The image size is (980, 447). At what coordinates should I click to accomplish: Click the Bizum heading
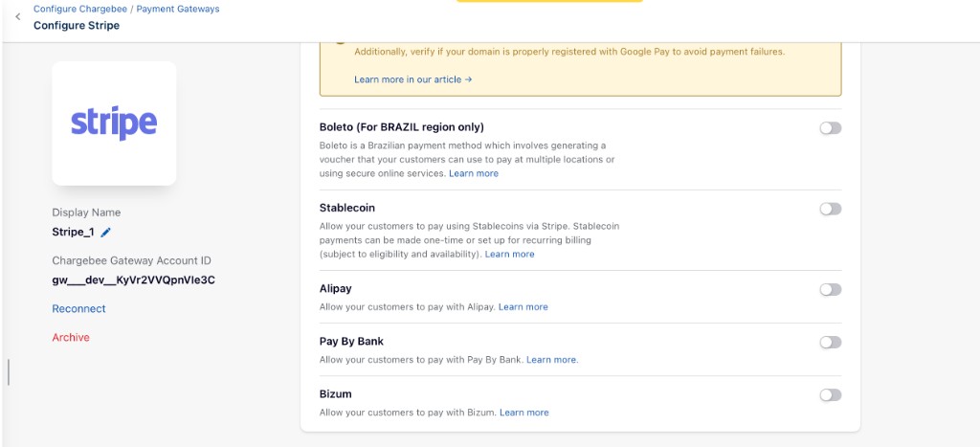pyautogui.click(x=336, y=394)
